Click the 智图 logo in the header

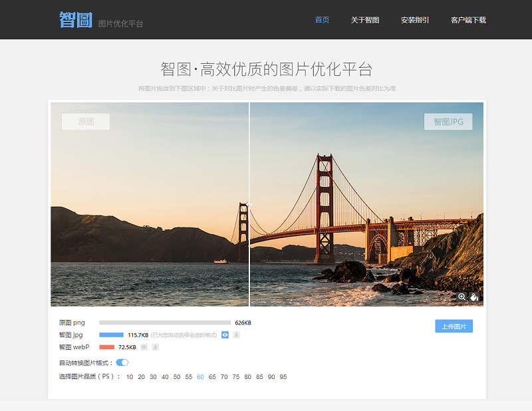coord(76,20)
